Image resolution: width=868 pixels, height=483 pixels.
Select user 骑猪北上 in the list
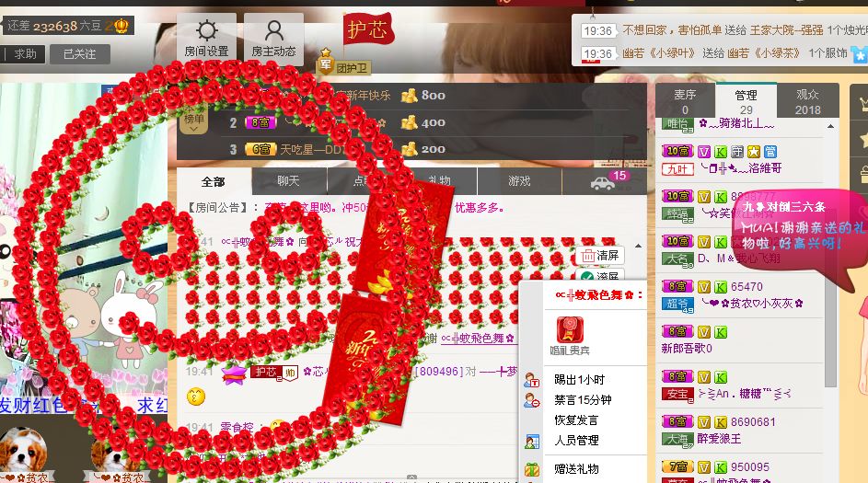pos(736,123)
